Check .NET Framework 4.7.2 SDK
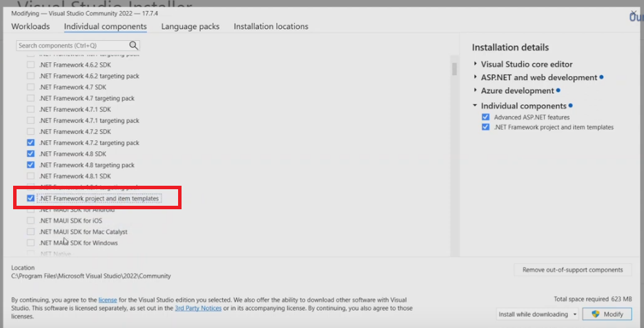The width and height of the screenshot is (644, 328). (31, 131)
